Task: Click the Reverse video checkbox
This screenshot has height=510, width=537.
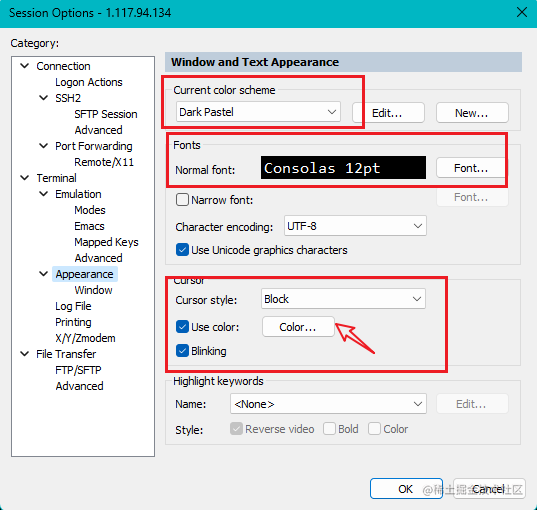Action: [x=236, y=428]
